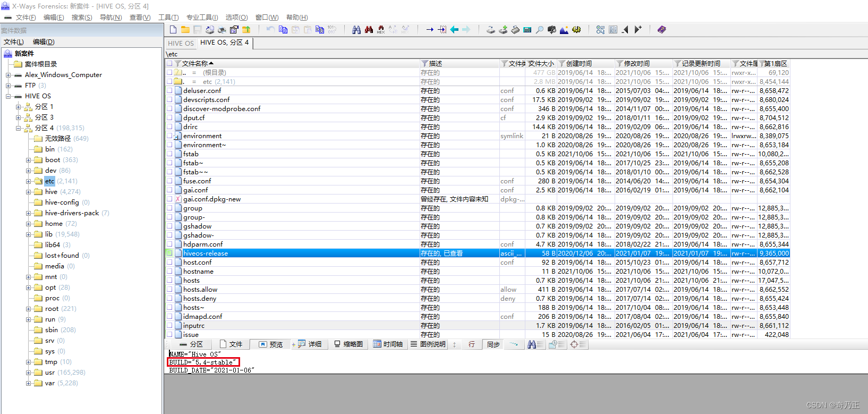The width and height of the screenshot is (868, 414).
Task: Click the red binoculars Find hex icon
Action: (x=369, y=30)
